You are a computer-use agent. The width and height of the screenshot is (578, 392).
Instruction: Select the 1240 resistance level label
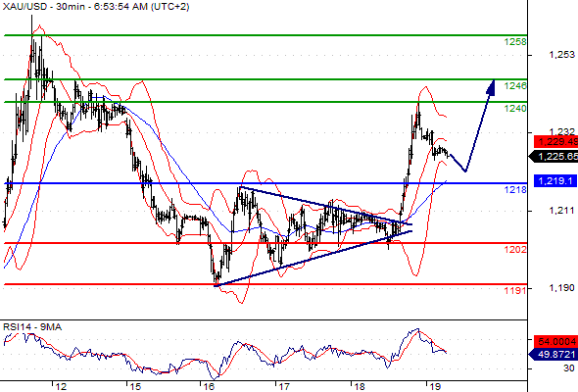pyautogui.click(x=515, y=109)
